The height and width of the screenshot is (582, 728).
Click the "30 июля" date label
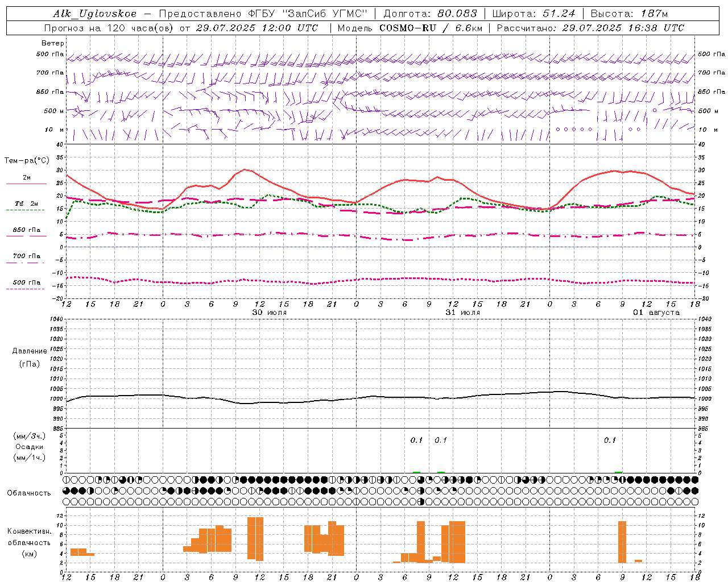270,313
